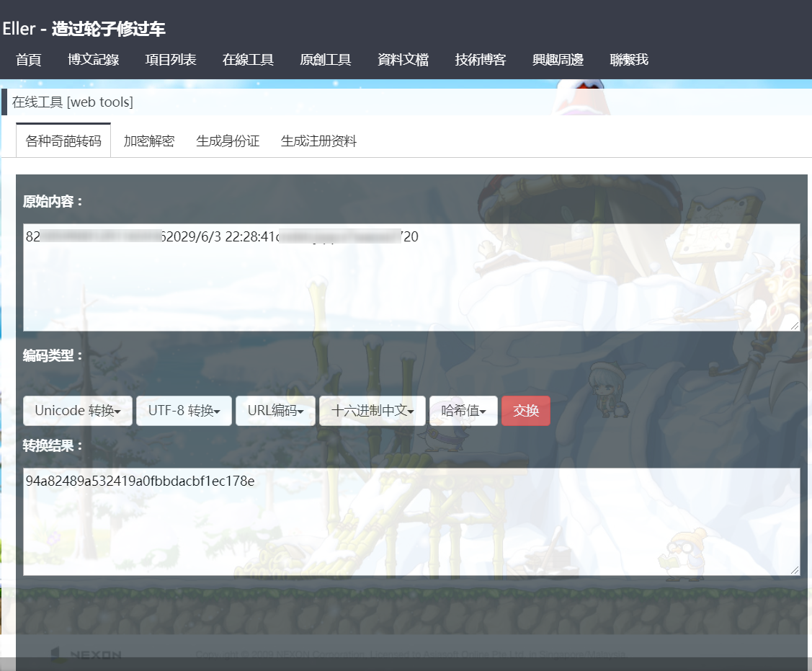812x671 pixels.
Task: Focus the 转换结果 output text area
Action: (x=411, y=522)
